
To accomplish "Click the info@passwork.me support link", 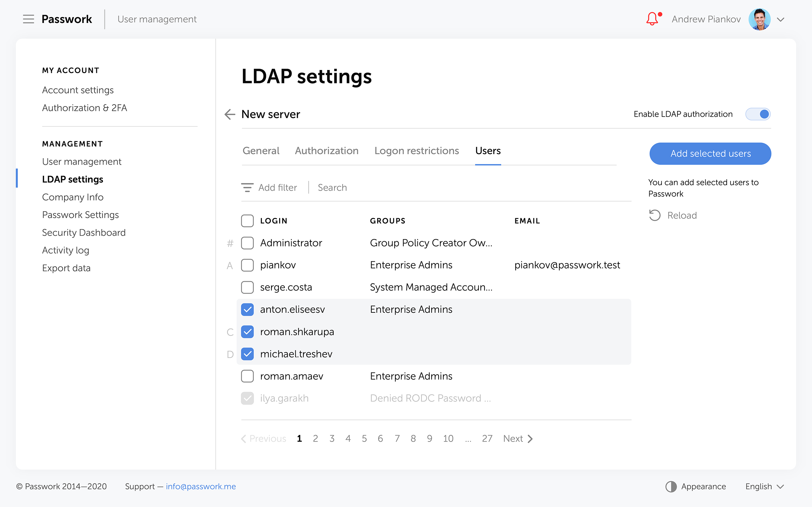I will coord(201,487).
